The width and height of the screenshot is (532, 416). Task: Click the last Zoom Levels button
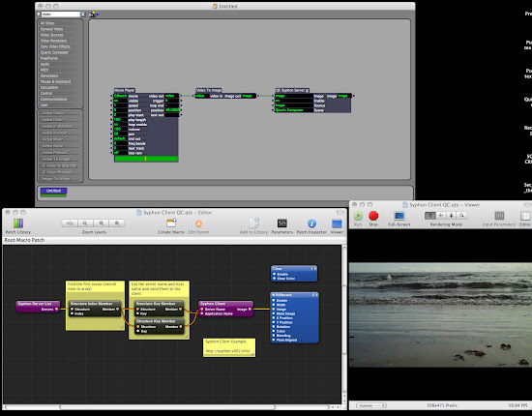[x=117, y=223]
